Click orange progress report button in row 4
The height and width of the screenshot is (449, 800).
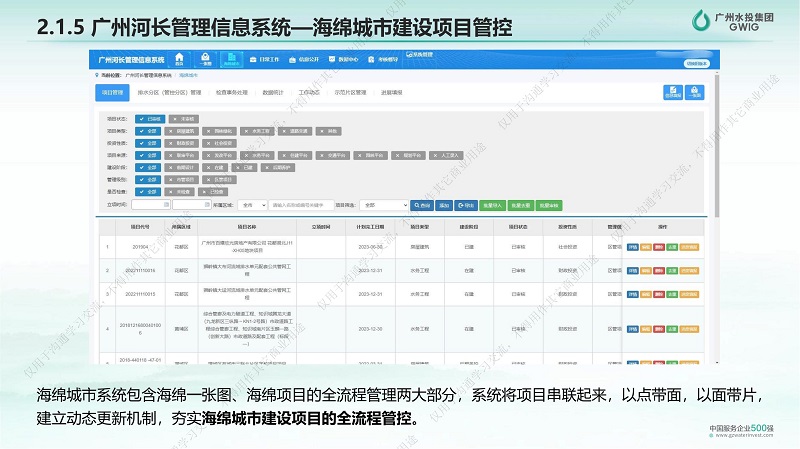(689, 329)
